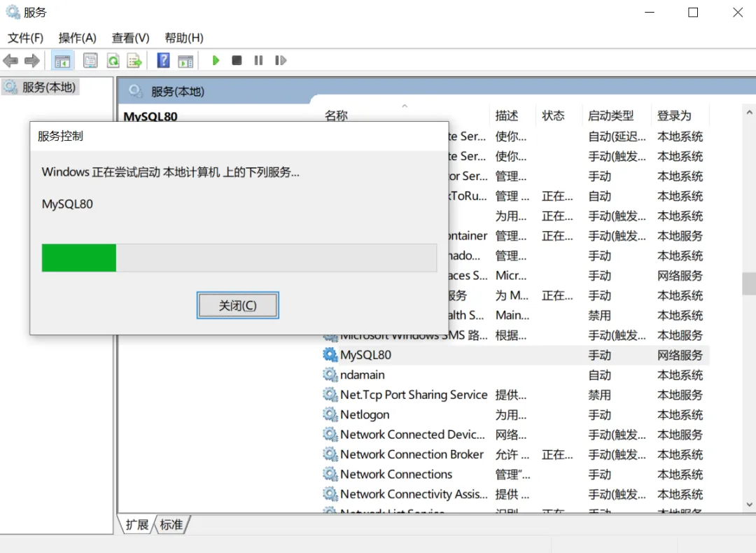Click the scrollbar up arrow

tap(749, 112)
